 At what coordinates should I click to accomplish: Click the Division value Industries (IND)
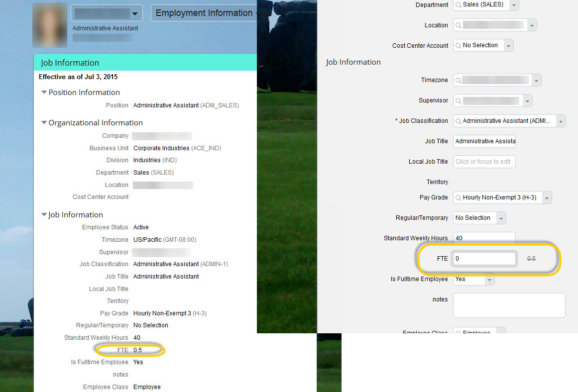pos(155,160)
